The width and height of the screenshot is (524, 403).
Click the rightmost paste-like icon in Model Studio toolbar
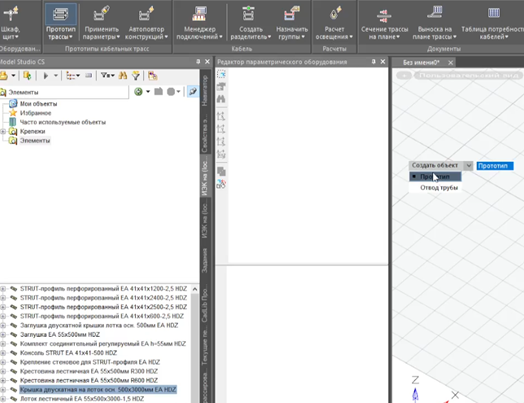click(153, 76)
